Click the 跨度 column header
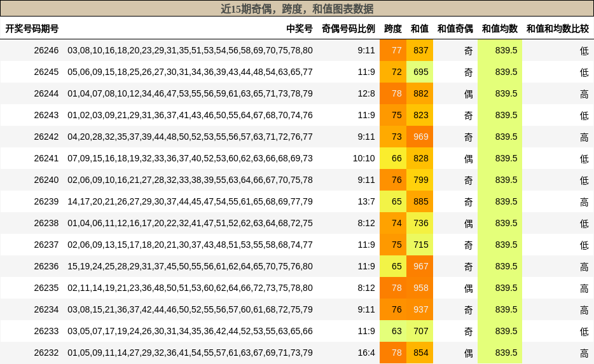The height and width of the screenshot is (364, 594). point(393,29)
